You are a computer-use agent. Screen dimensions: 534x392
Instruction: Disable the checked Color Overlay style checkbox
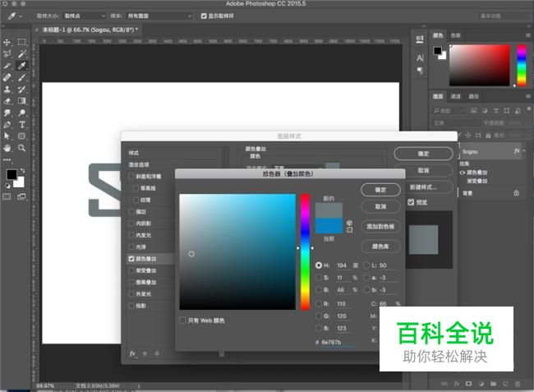[x=131, y=259]
